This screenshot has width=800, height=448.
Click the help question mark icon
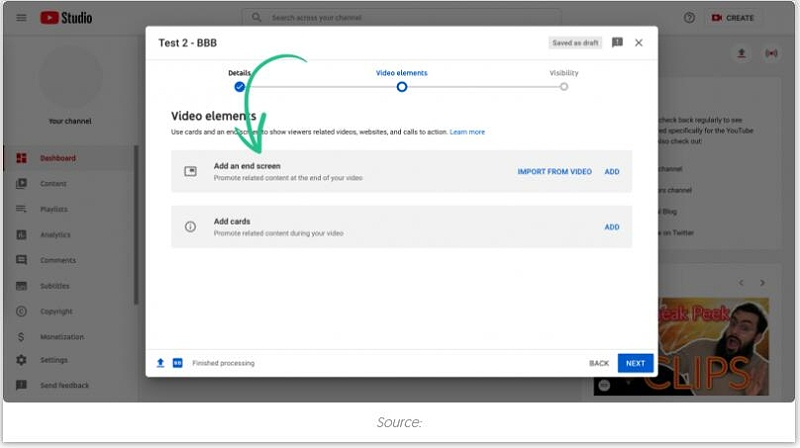pyautogui.click(x=689, y=18)
